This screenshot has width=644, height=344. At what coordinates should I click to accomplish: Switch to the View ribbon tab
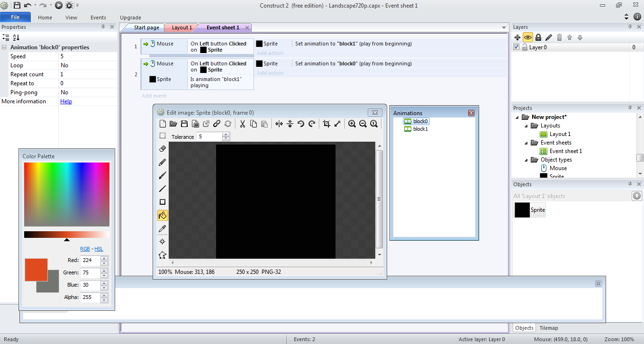[72, 18]
